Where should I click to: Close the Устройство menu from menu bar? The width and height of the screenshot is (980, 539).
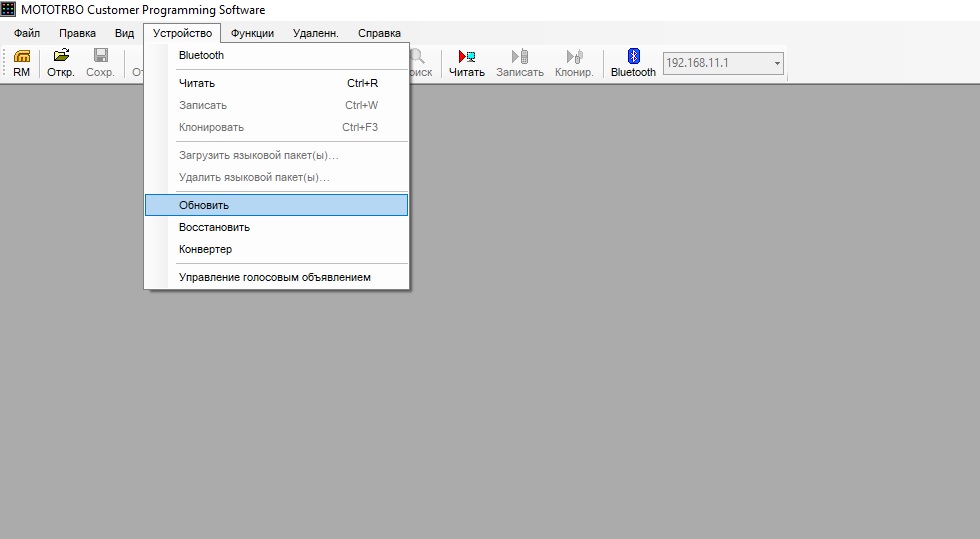[182, 33]
